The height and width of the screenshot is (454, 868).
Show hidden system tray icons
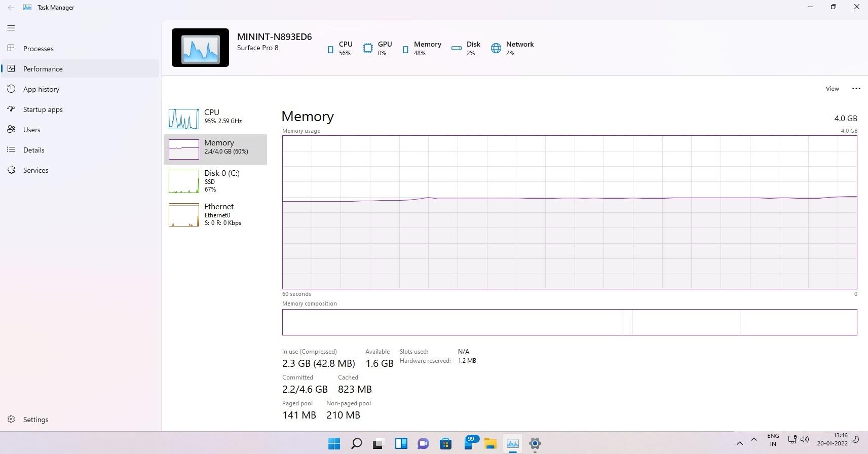[x=739, y=443]
